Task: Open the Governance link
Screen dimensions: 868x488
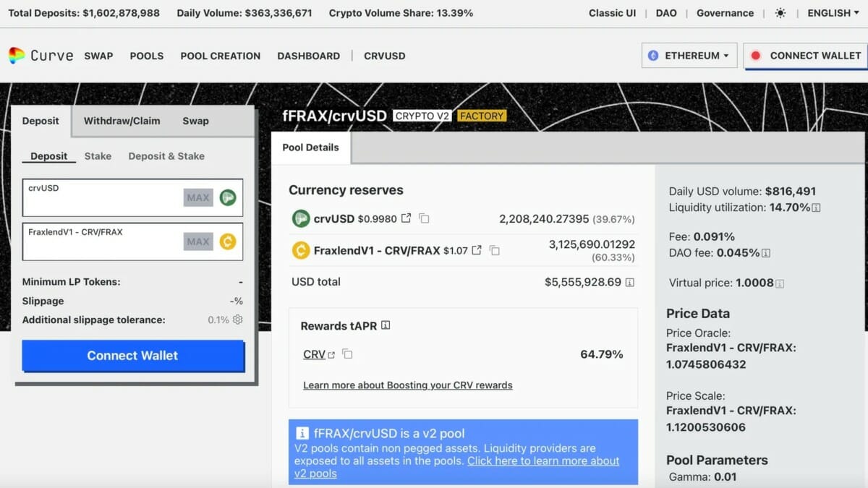Action: [x=725, y=13]
